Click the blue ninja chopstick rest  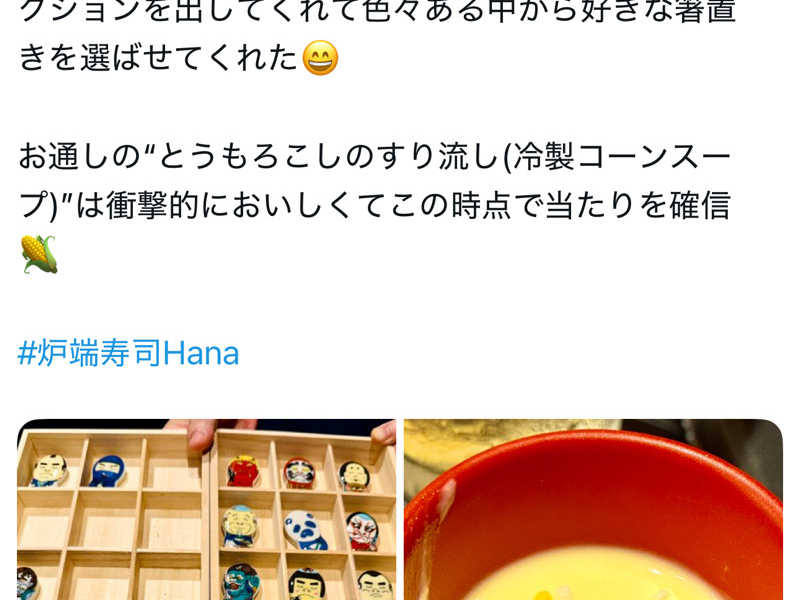(x=107, y=470)
